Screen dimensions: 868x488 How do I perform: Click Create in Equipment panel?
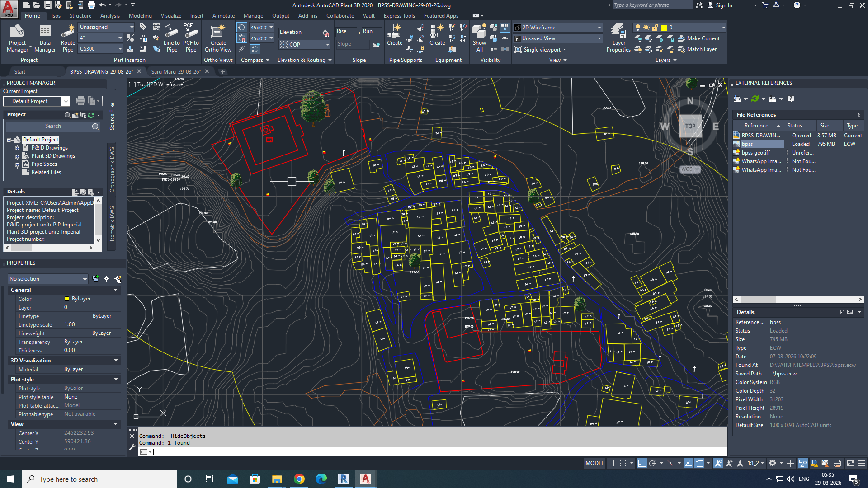coord(437,35)
